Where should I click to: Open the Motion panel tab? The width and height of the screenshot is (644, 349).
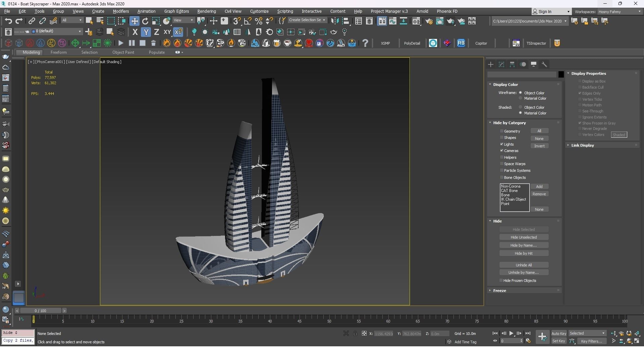pyautogui.click(x=523, y=64)
